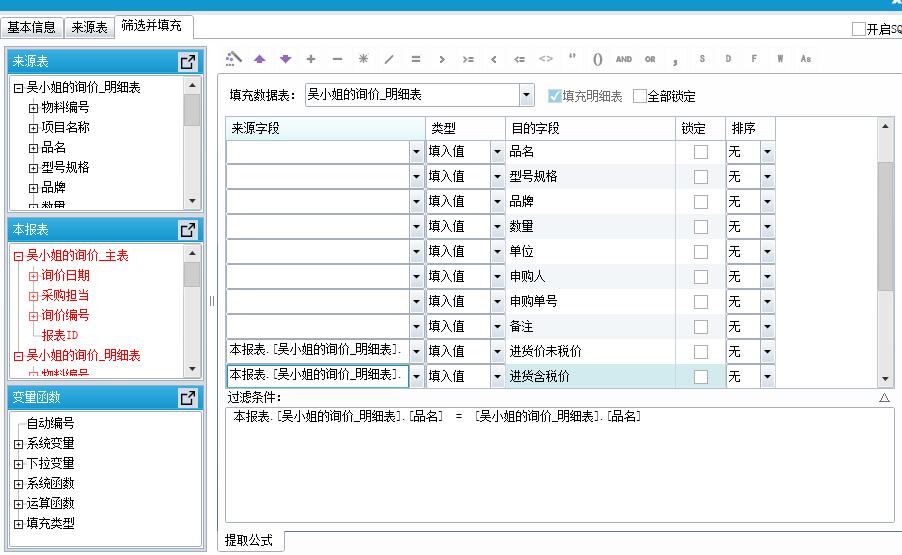Insert the greater-than-or-equal operator
This screenshot has width=902, height=555.
click(x=468, y=59)
